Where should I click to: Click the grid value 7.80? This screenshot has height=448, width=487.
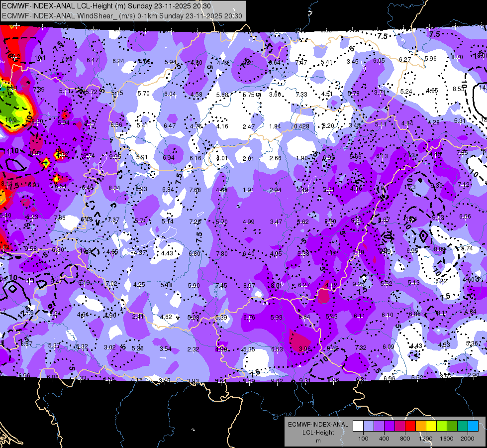pyautogui.click(x=222, y=254)
